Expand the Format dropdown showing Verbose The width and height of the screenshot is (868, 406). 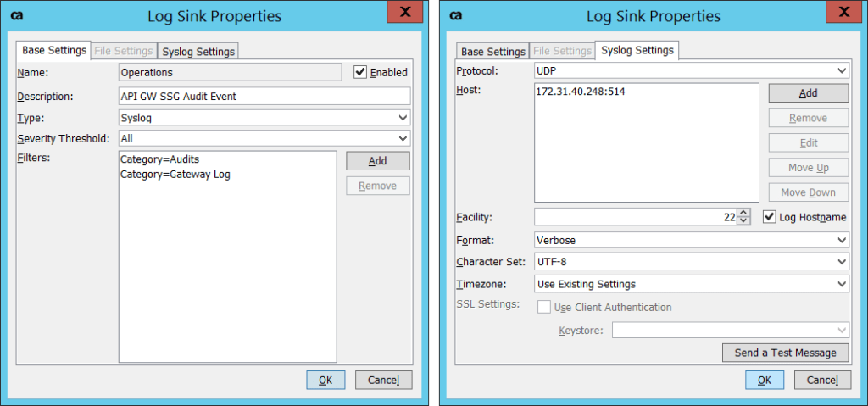click(x=691, y=240)
